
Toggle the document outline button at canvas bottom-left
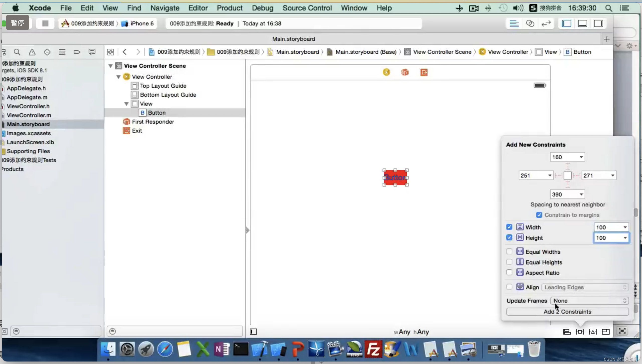(x=253, y=332)
